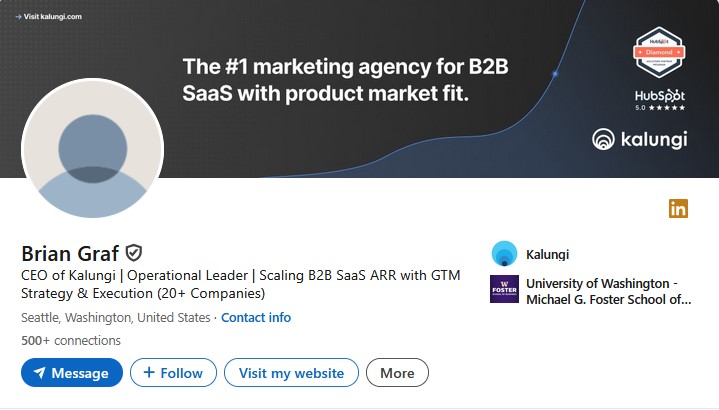Open the More actions menu
This screenshot has height=410, width=719.
pos(397,373)
